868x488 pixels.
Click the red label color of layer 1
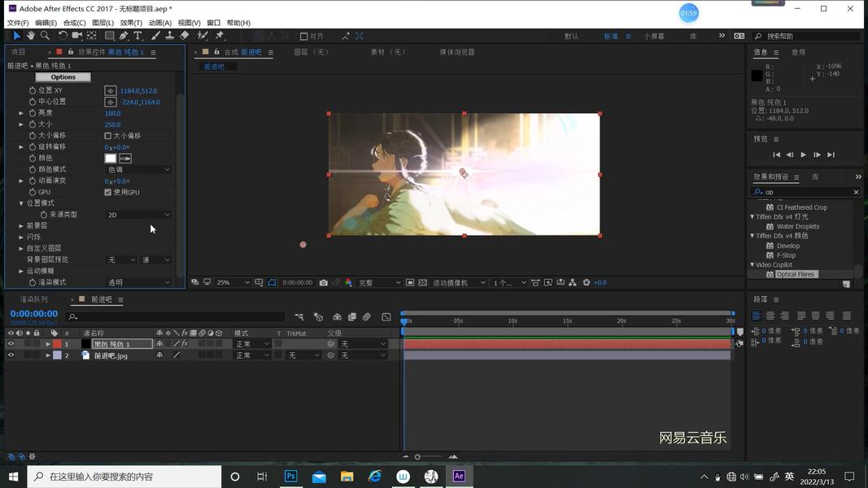point(57,343)
